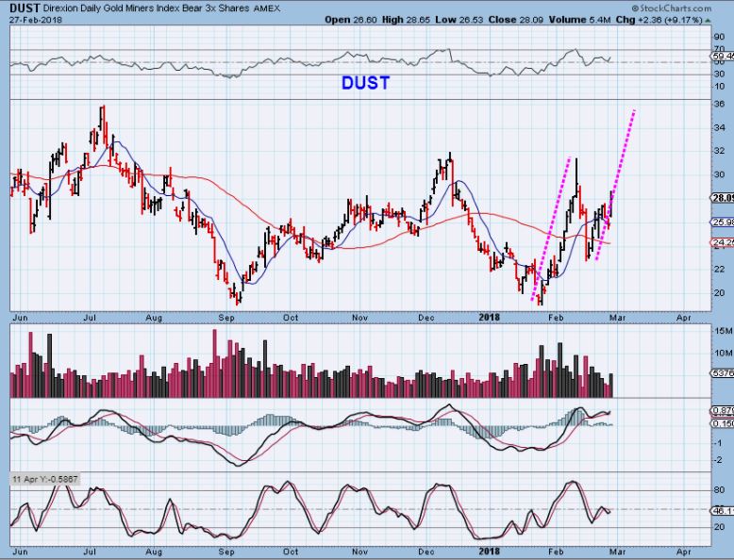
Task: Click the 22 price axis label
Action: [x=719, y=269]
